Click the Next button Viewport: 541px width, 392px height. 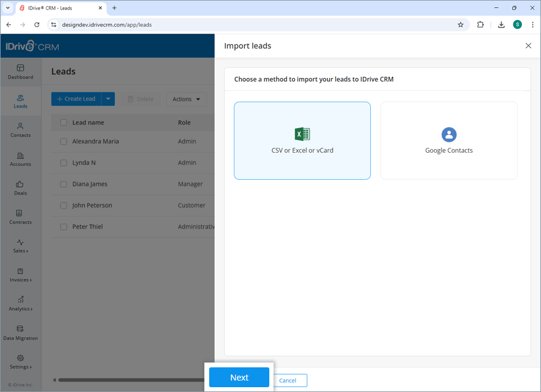[239, 377]
